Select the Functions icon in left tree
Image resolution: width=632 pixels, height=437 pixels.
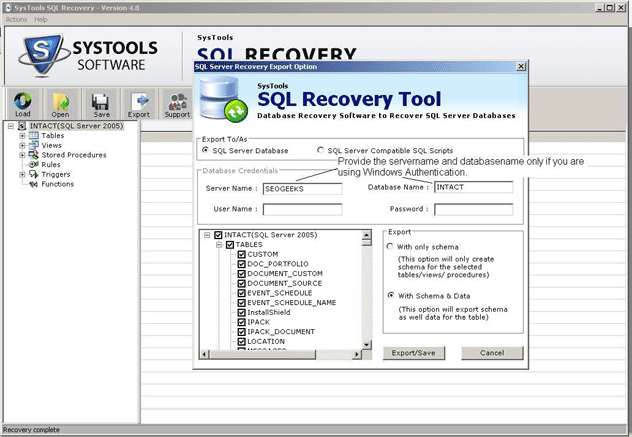[33, 184]
